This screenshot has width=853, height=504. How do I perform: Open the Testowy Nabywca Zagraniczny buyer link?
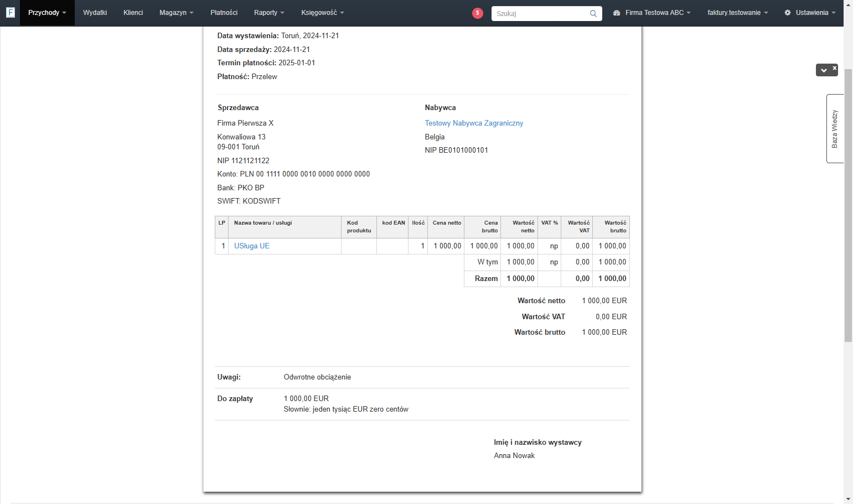474,123
